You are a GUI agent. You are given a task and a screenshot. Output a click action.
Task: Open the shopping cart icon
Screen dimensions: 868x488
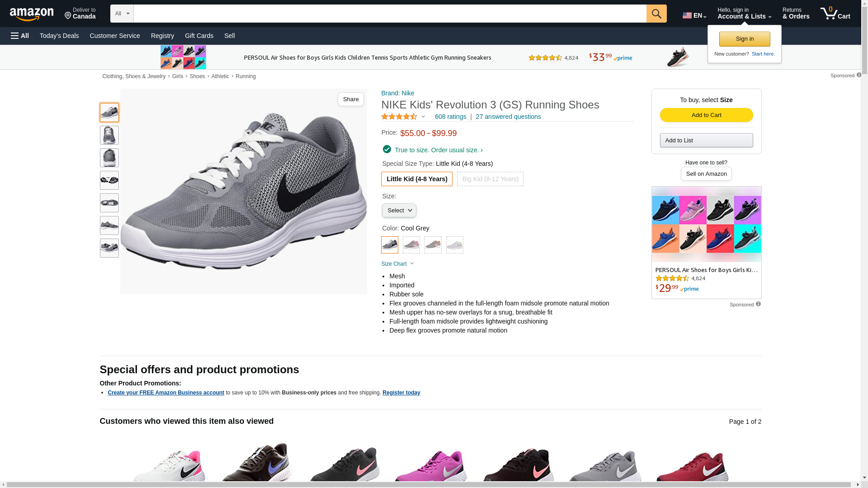(x=830, y=14)
